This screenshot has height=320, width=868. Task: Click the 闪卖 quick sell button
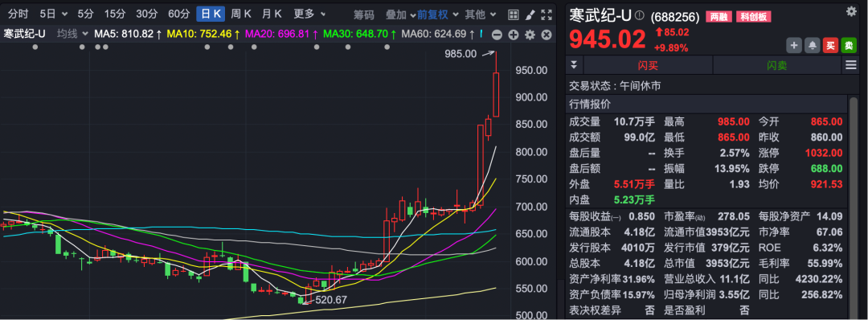coord(776,65)
